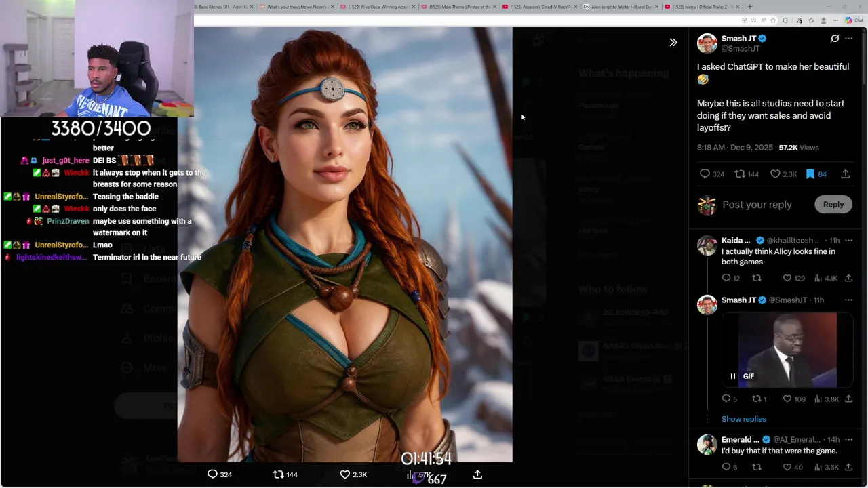Screen dimensions: 868x488
Task: Share Emerald's comment
Action: [848, 467]
